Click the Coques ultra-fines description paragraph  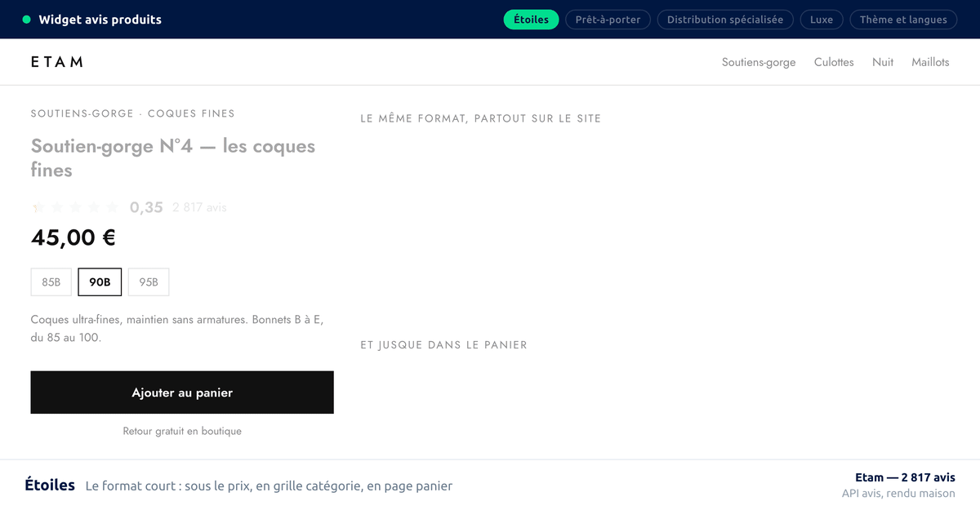coord(177,328)
